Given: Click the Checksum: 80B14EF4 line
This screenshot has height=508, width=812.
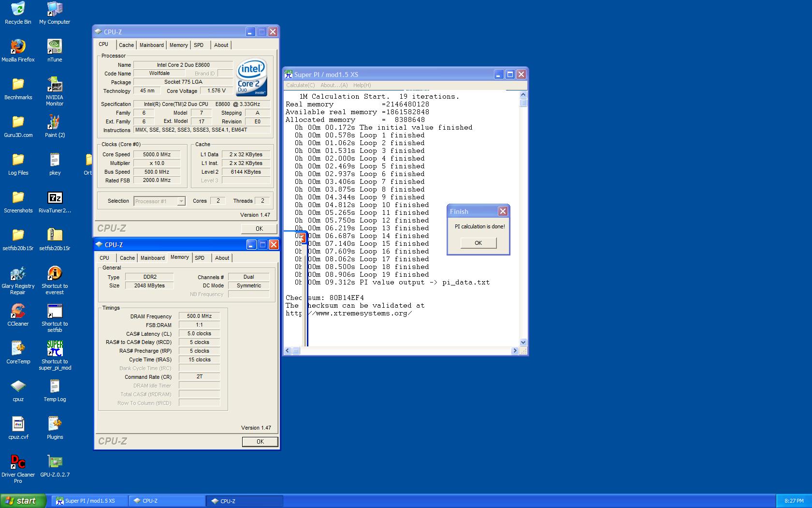Looking at the screenshot, I should point(325,298).
